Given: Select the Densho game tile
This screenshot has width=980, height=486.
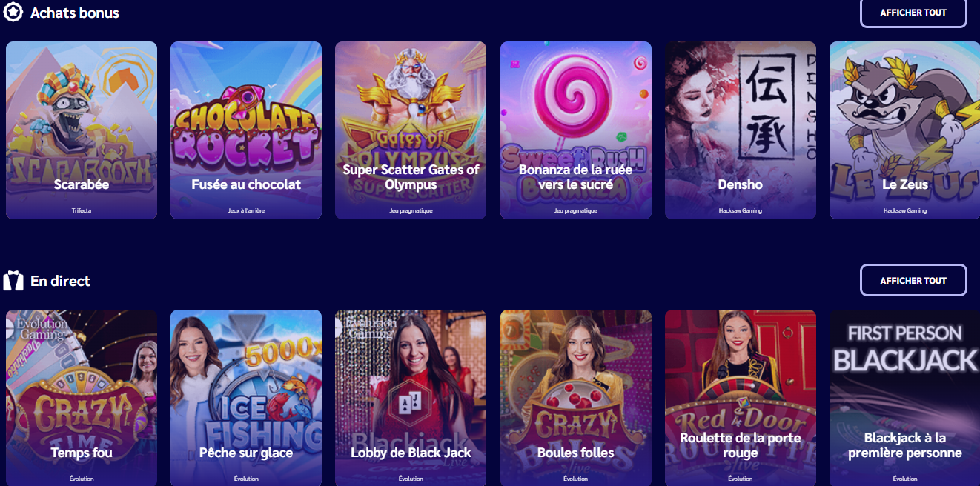Looking at the screenshot, I should click(x=741, y=130).
